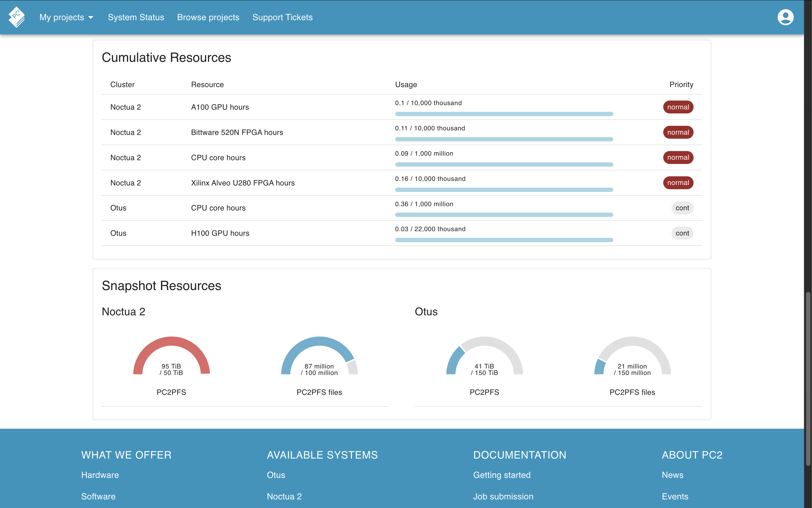Screen dimensions: 812x508
Task: Click the H100 GPU hours usage bar
Action: [504, 240]
